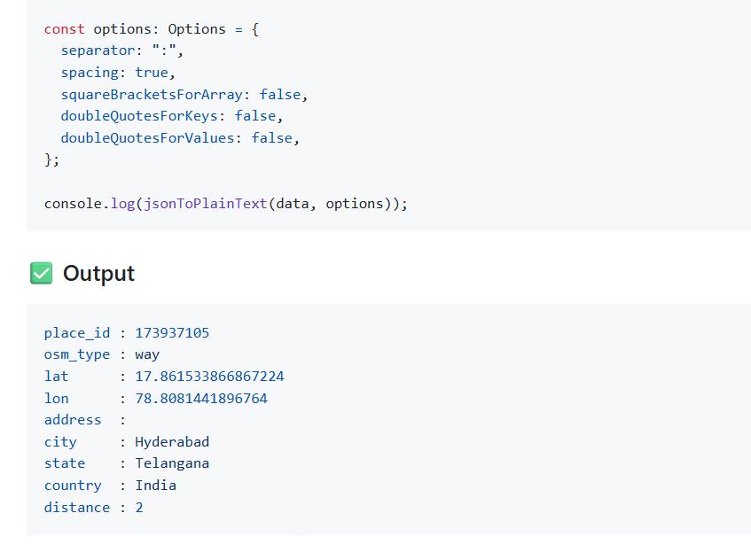Click the address key in the output
Image resolution: width=751 pixels, height=560 pixels.
[73, 420]
